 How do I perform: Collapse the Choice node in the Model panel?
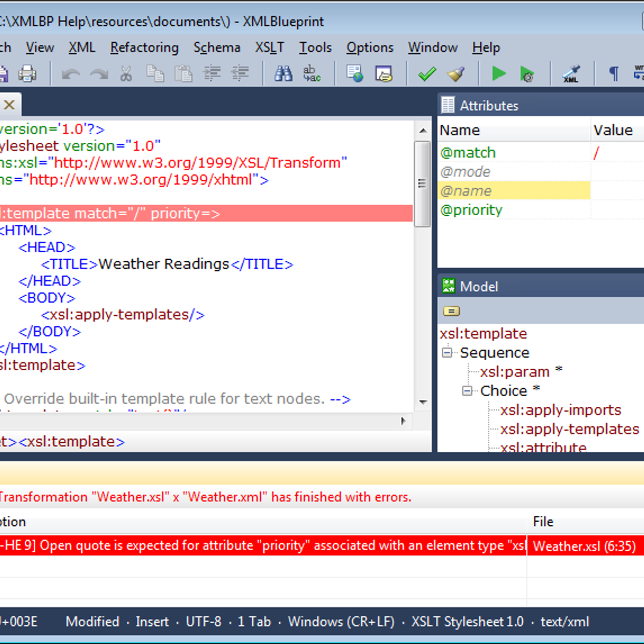click(x=467, y=391)
